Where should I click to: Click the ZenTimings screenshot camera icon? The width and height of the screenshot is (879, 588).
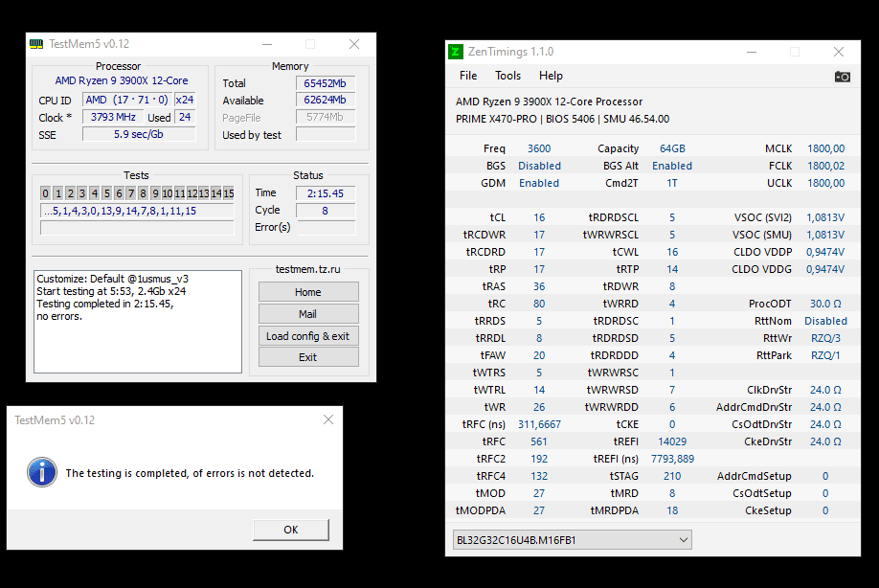(842, 77)
